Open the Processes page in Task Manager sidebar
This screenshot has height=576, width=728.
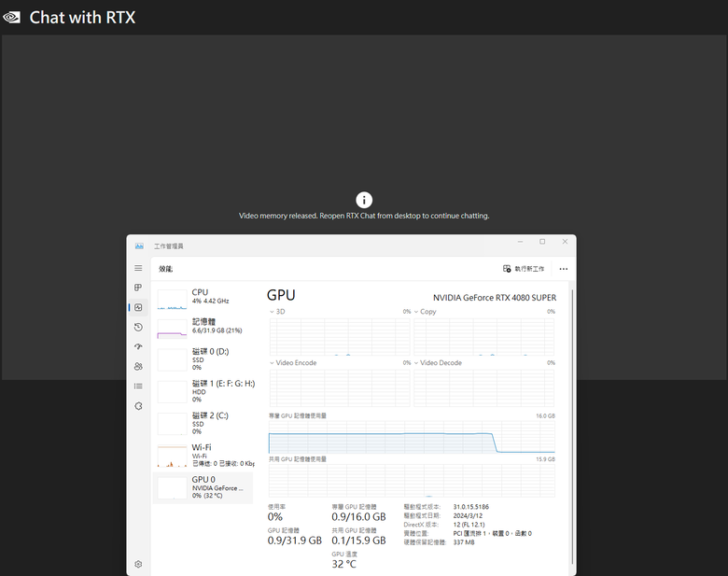pyautogui.click(x=138, y=288)
